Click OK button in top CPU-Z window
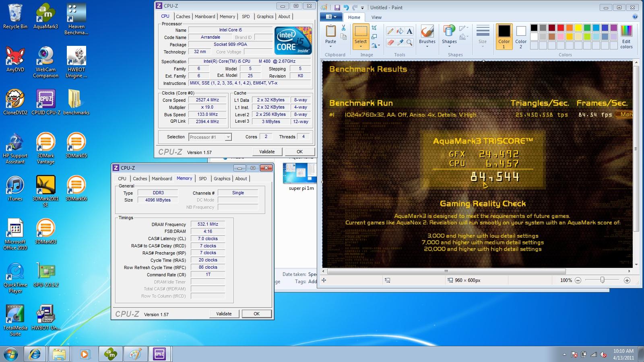 (x=299, y=152)
